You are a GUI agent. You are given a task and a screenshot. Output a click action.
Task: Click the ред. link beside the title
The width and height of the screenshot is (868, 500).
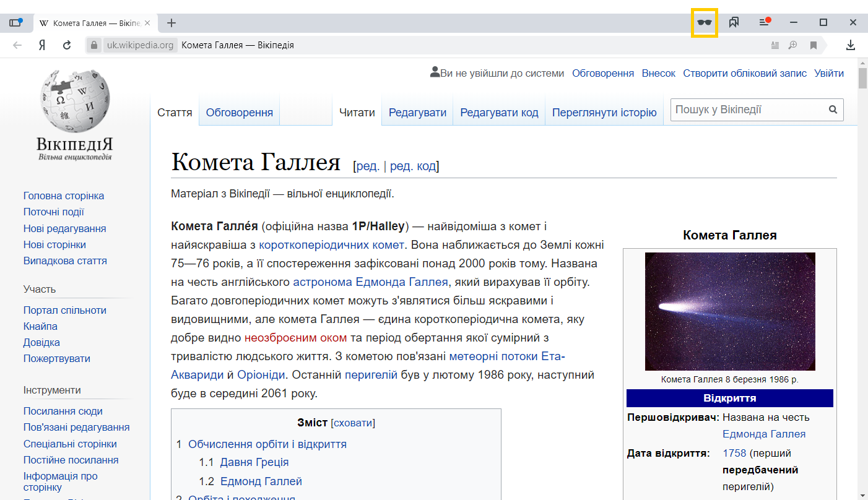[x=368, y=166]
